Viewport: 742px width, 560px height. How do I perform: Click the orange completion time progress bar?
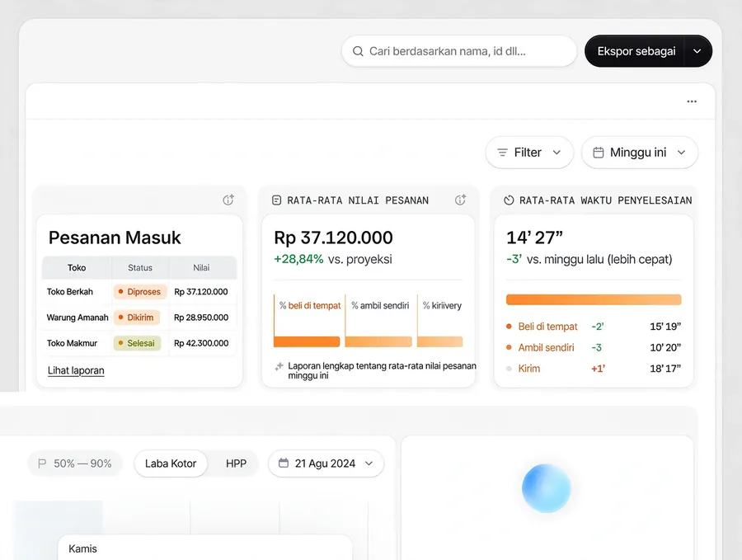coord(594,299)
